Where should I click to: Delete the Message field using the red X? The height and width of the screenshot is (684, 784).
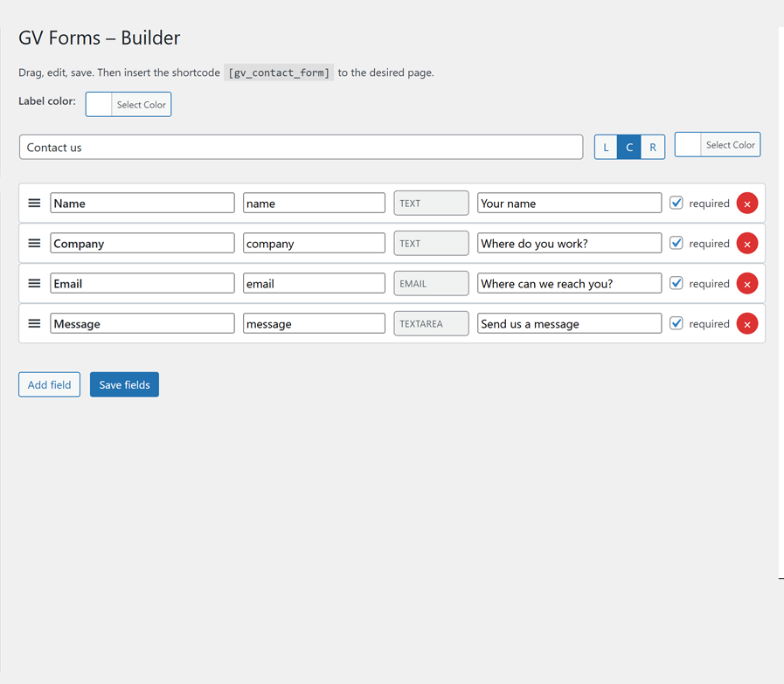(747, 323)
